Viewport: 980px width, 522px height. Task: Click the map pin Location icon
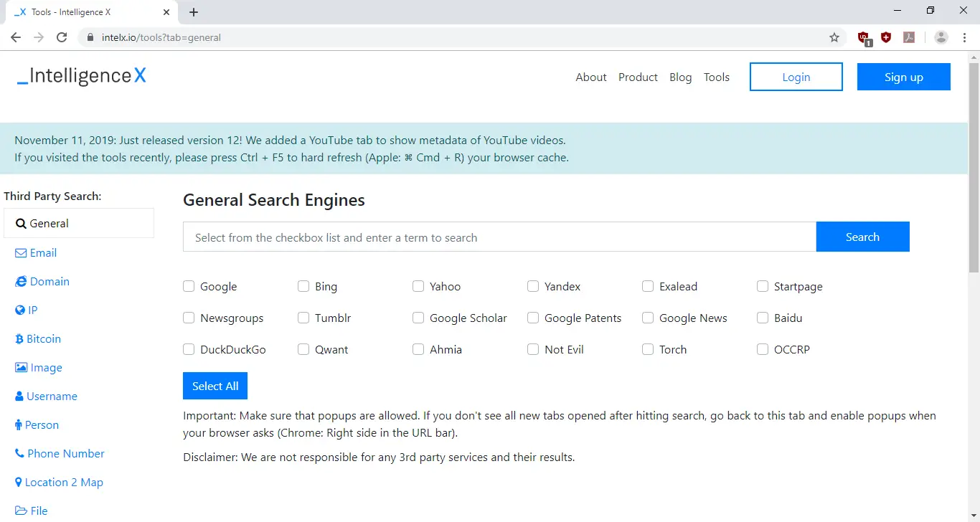point(19,483)
